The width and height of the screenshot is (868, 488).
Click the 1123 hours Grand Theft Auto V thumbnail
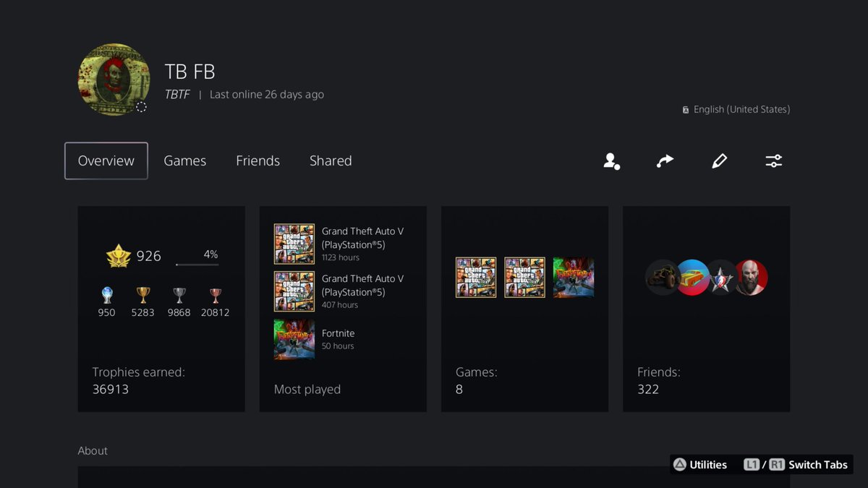294,244
